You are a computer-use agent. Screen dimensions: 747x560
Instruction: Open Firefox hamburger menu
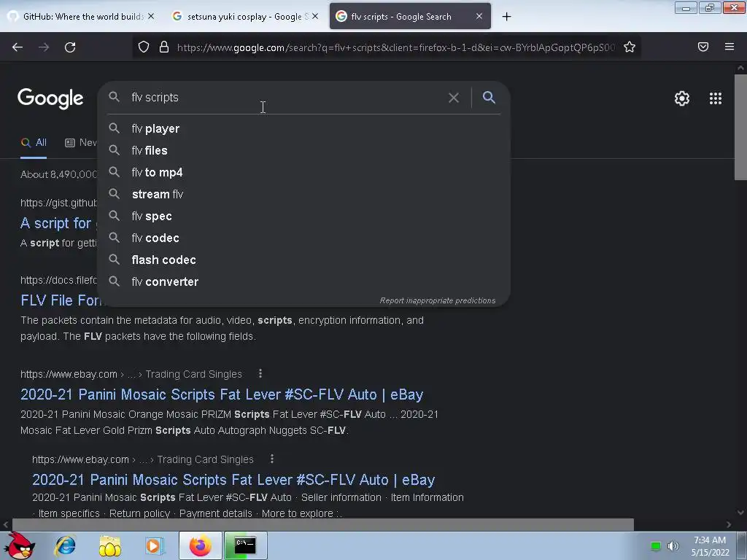(x=729, y=47)
